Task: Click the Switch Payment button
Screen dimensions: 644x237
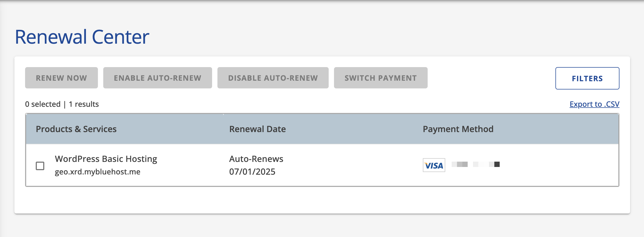Action: [x=381, y=78]
